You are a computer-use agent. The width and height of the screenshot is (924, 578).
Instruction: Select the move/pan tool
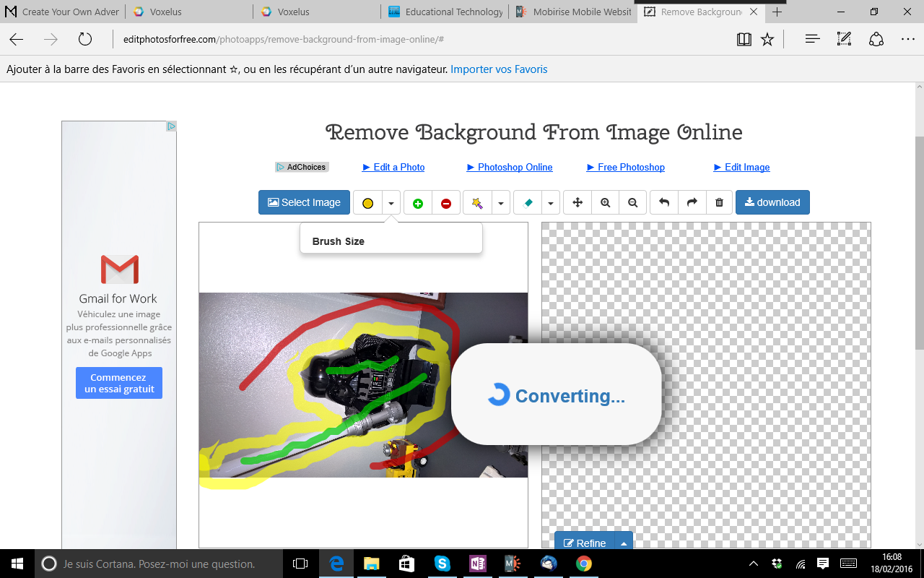pyautogui.click(x=577, y=203)
